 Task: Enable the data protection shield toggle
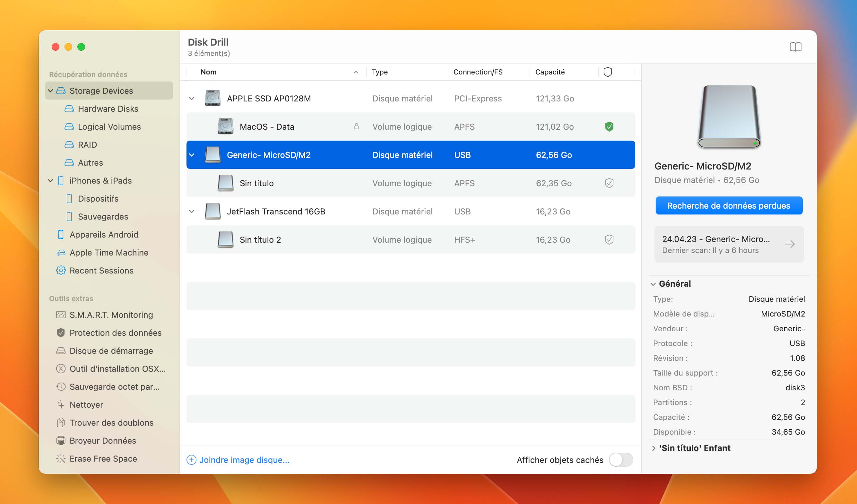[609, 183]
